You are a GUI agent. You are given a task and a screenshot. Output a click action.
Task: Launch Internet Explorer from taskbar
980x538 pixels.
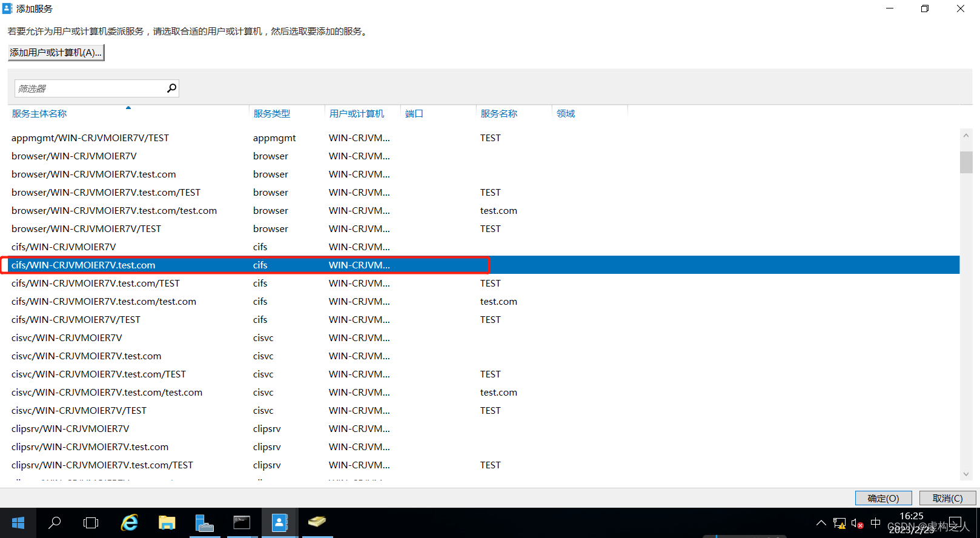point(130,523)
